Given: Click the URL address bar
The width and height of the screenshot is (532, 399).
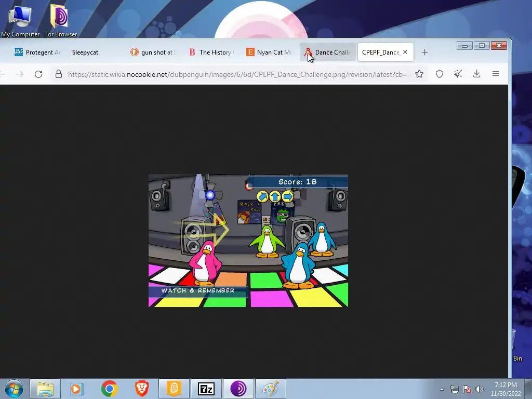Looking at the screenshot, I should pos(237,74).
